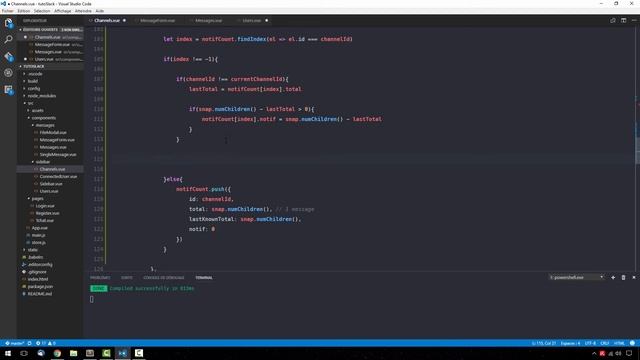Screen dimensions: 640x360
Task: Open the Source Control view
Action: [x=8, y=56]
